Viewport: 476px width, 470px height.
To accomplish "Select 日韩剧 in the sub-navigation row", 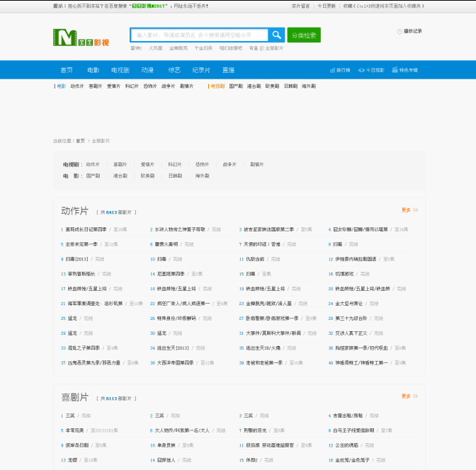I will click(x=290, y=86).
